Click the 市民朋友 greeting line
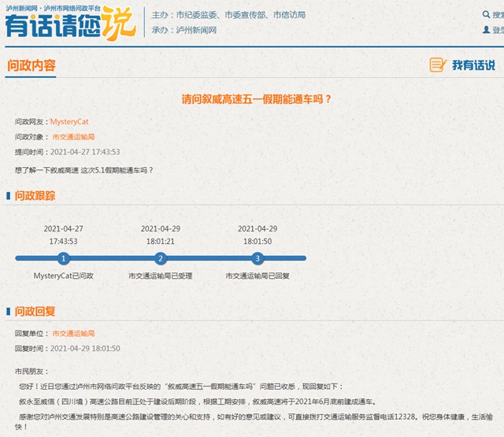This screenshot has height=437, width=504. click(31, 372)
